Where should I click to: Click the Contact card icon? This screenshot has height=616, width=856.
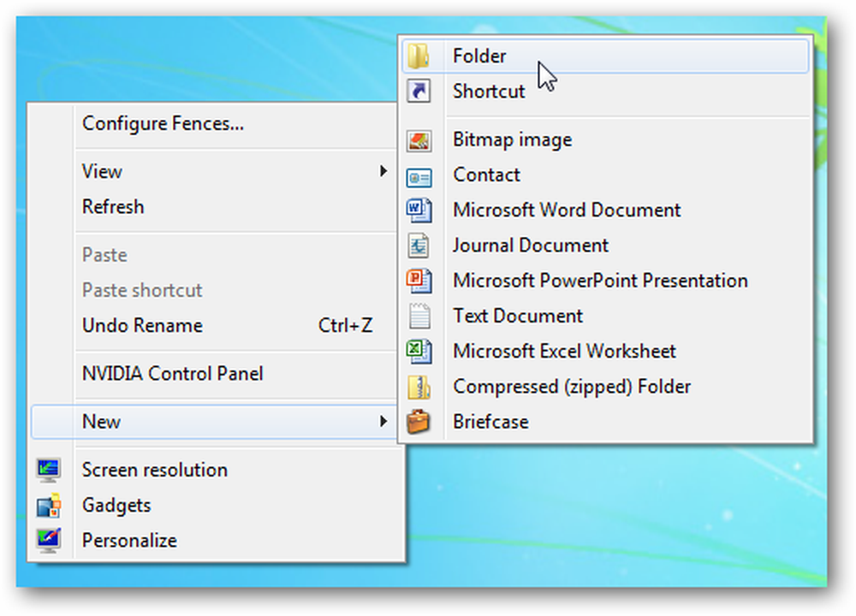[x=419, y=178]
